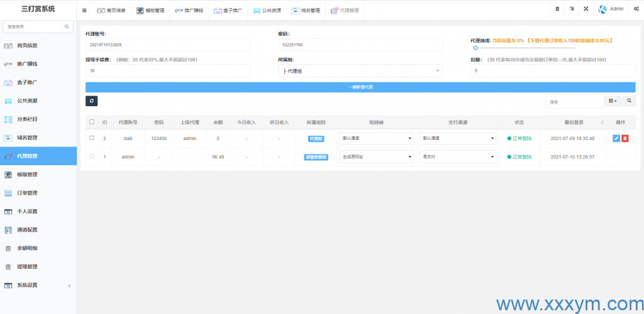This screenshot has width=644, height=314.
Task: Toggle fullscreen mode icon in header
Action: 586,9
